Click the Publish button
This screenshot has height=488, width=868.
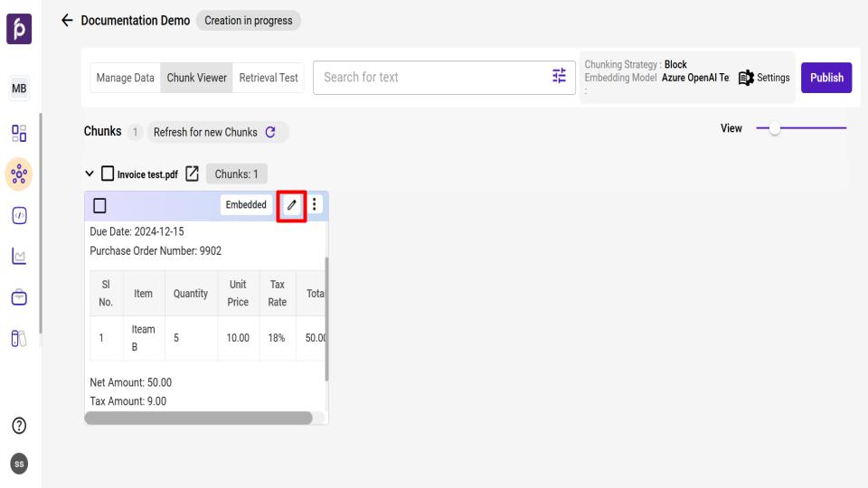click(x=826, y=78)
